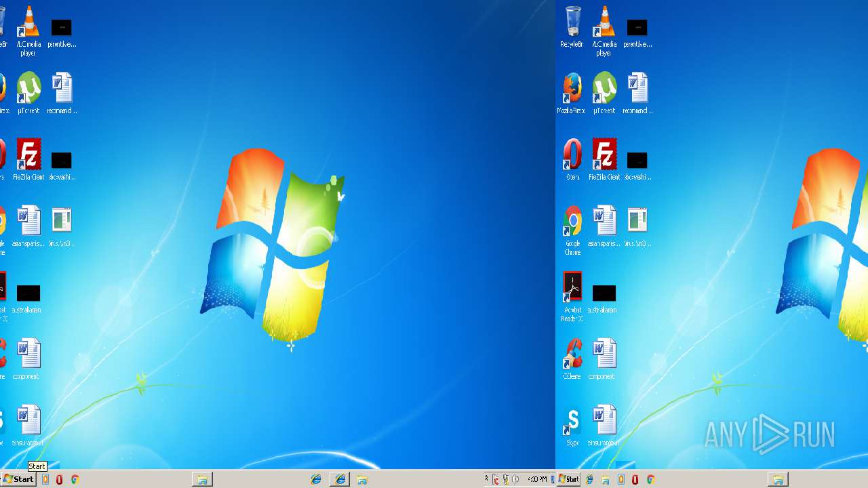
Task: Open the Skype desktop shortcut
Action: pyautogui.click(x=572, y=426)
